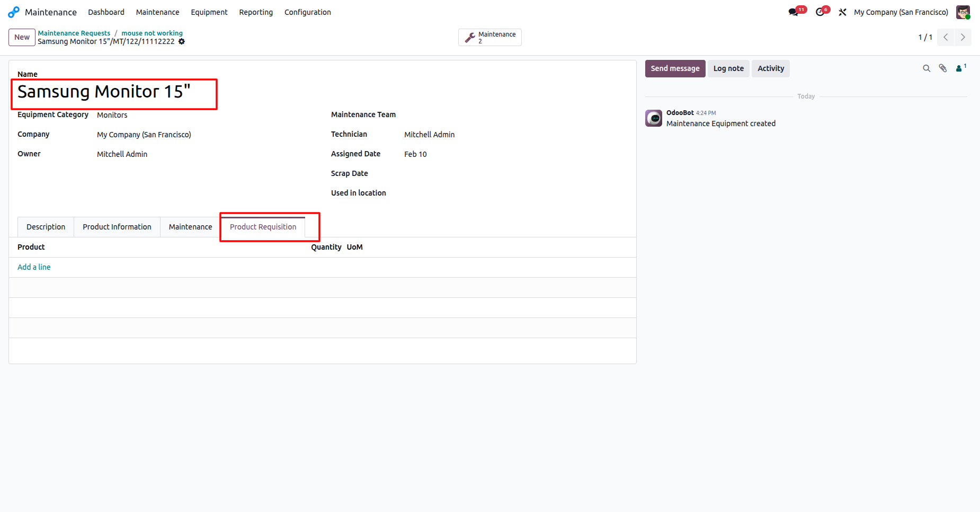Open the conversations chat icon
This screenshot has width=980, height=512.
coord(793,12)
